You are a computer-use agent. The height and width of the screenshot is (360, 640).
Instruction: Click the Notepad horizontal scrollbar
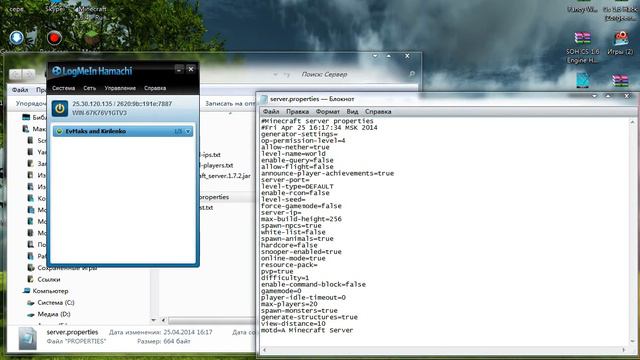point(444,350)
